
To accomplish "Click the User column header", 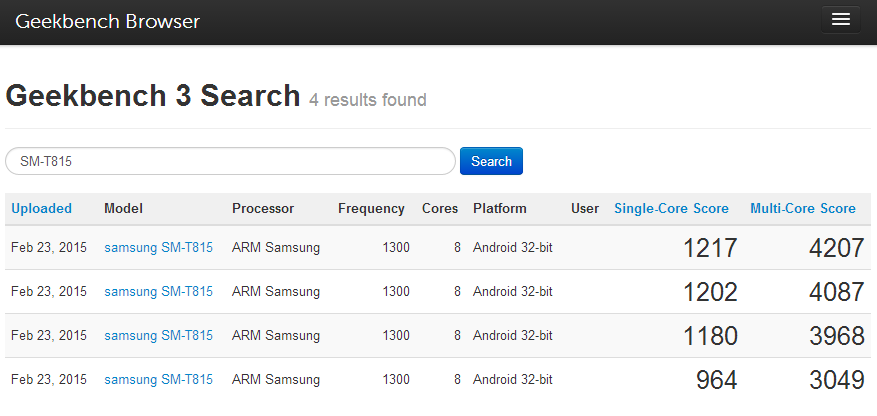I will (584, 209).
